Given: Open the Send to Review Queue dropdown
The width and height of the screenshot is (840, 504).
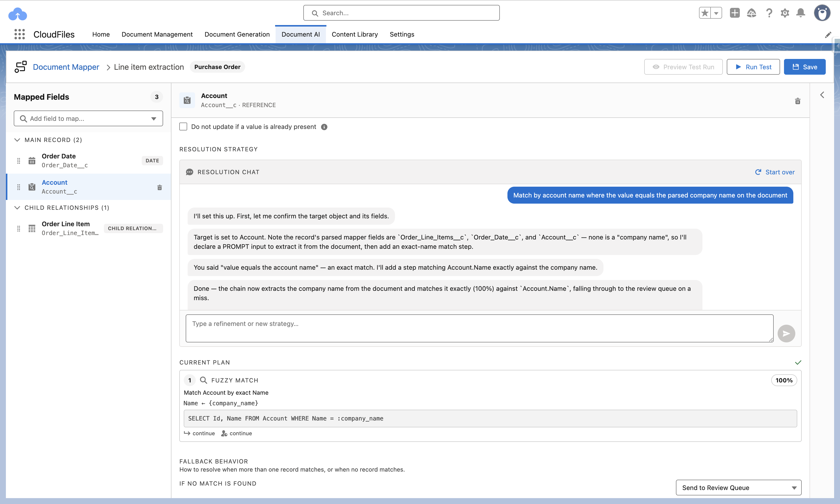Looking at the screenshot, I should click(739, 488).
